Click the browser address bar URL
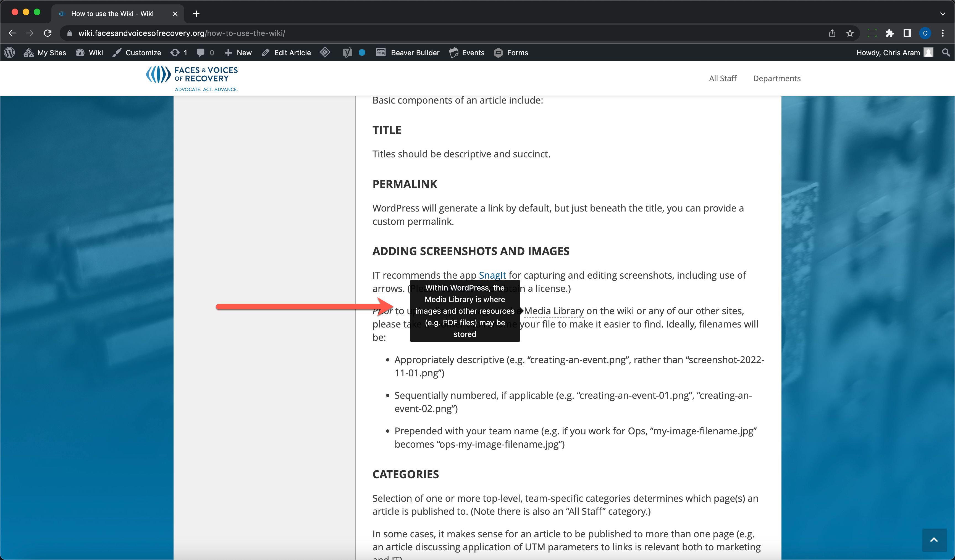The height and width of the screenshot is (560, 955). coord(182,33)
